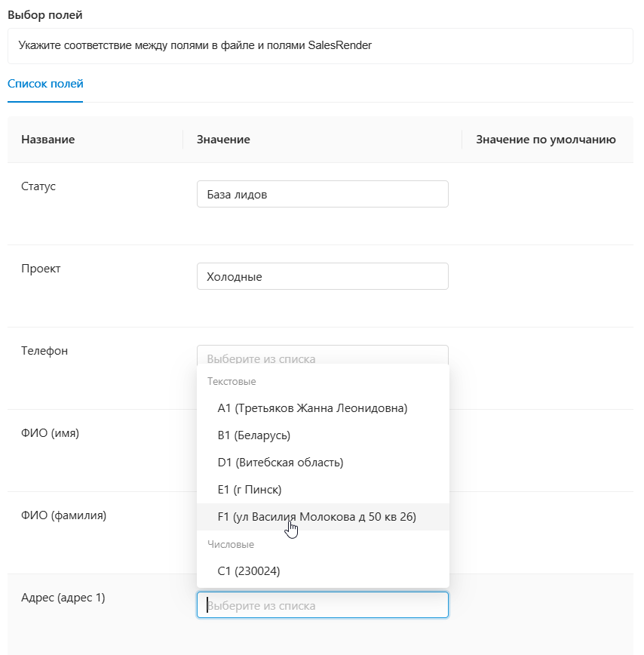Click the Телефон row label
644x655 pixels.
point(44,351)
